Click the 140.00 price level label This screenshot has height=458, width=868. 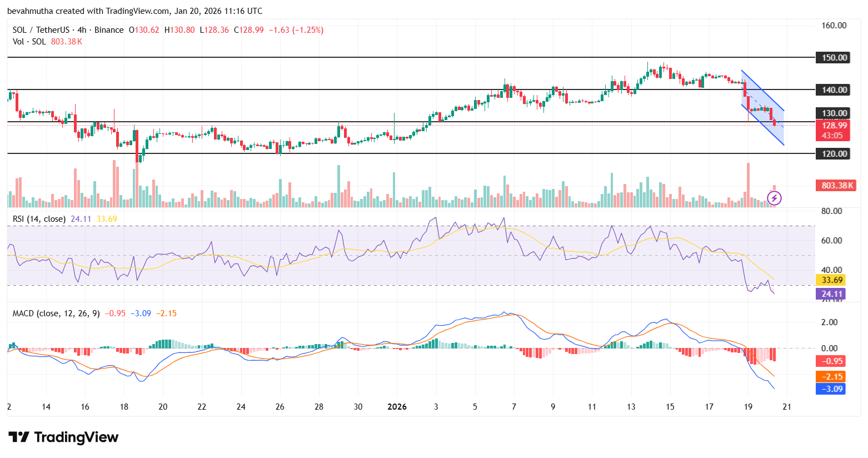point(834,89)
